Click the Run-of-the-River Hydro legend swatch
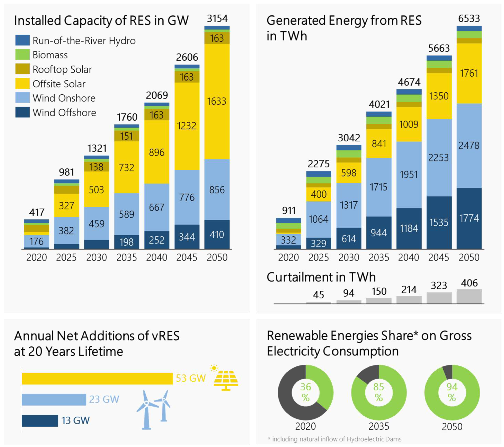Viewport: 504px width, 447px height. [x=22, y=40]
